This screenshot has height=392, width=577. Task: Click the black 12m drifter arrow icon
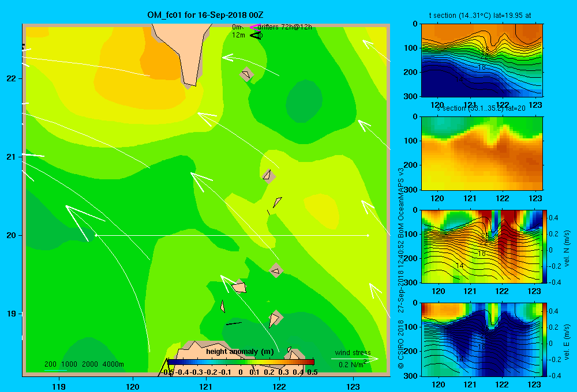pyautogui.click(x=256, y=35)
